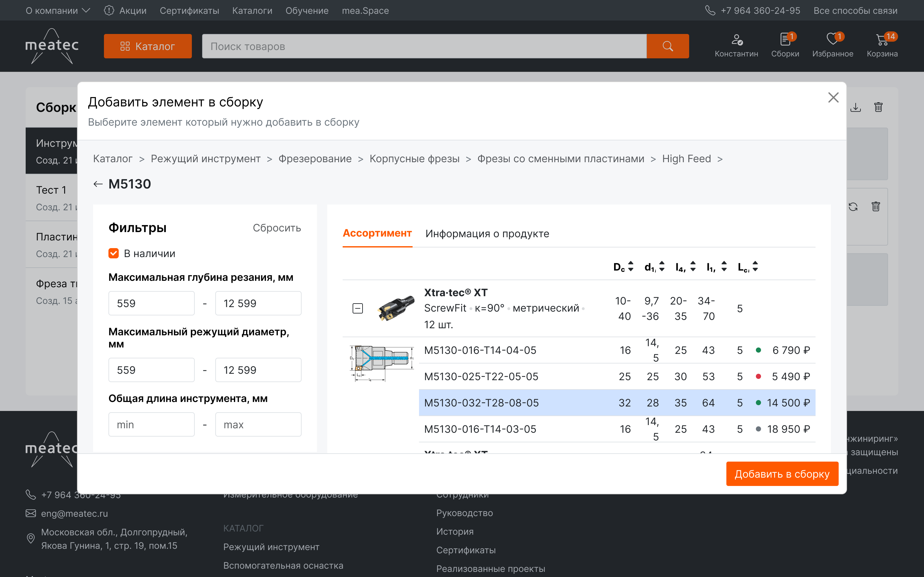The width and height of the screenshot is (924, 577).
Task: Click the orange search magnifier button
Action: pyautogui.click(x=667, y=46)
